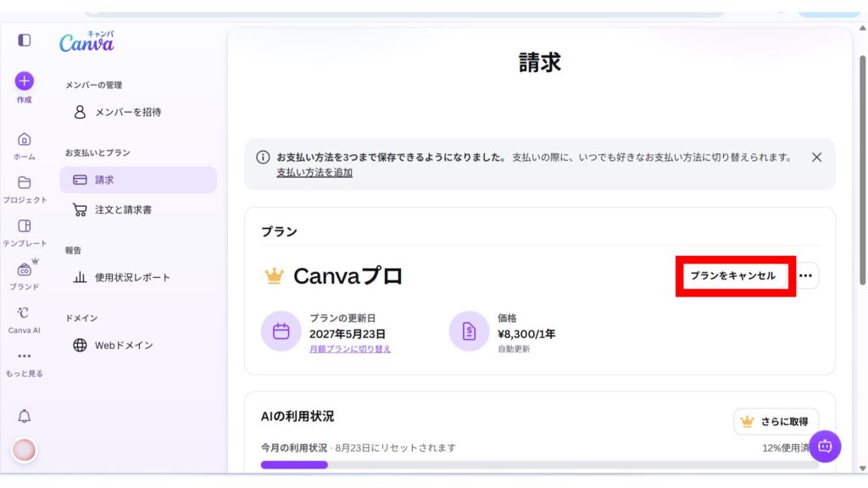Dismiss the payment method notice banner

816,158
